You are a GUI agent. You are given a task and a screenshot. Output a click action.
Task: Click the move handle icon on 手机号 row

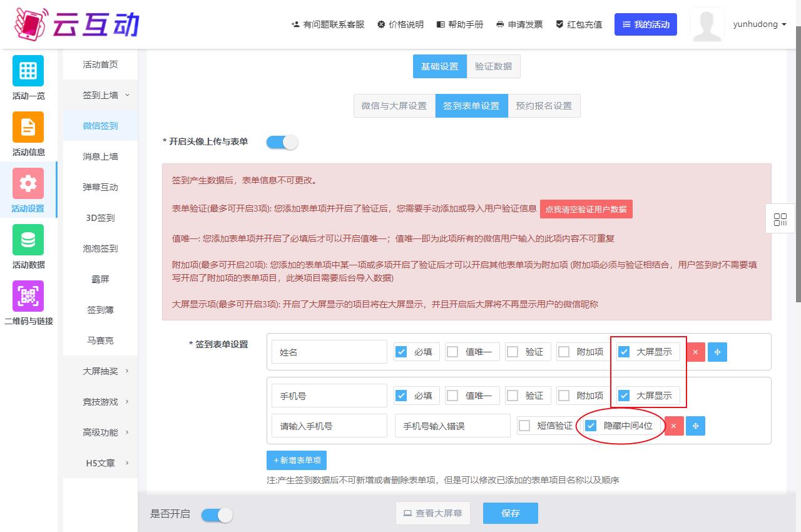695,426
